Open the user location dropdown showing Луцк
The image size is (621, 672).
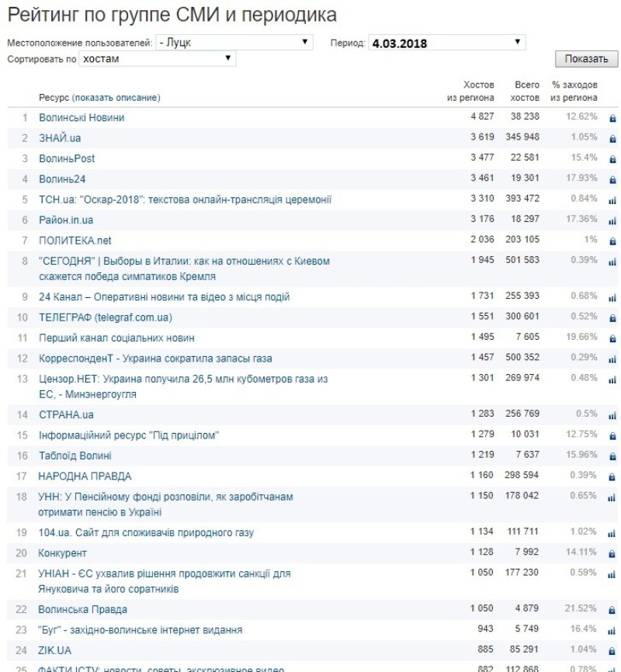point(234,43)
